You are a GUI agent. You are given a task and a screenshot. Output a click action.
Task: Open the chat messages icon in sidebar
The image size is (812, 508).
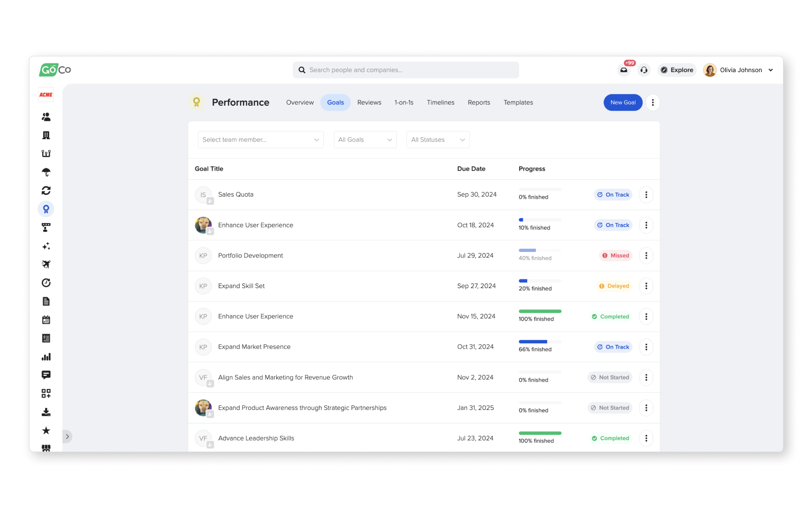46,375
